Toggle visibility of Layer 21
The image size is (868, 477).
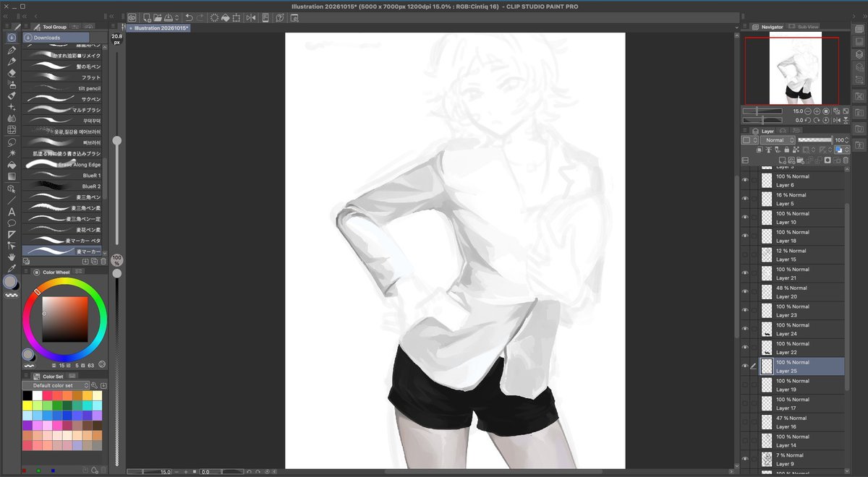click(745, 273)
